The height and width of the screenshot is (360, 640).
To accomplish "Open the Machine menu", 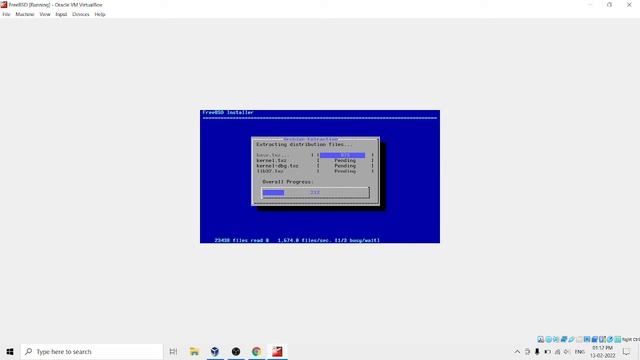I will coord(25,14).
